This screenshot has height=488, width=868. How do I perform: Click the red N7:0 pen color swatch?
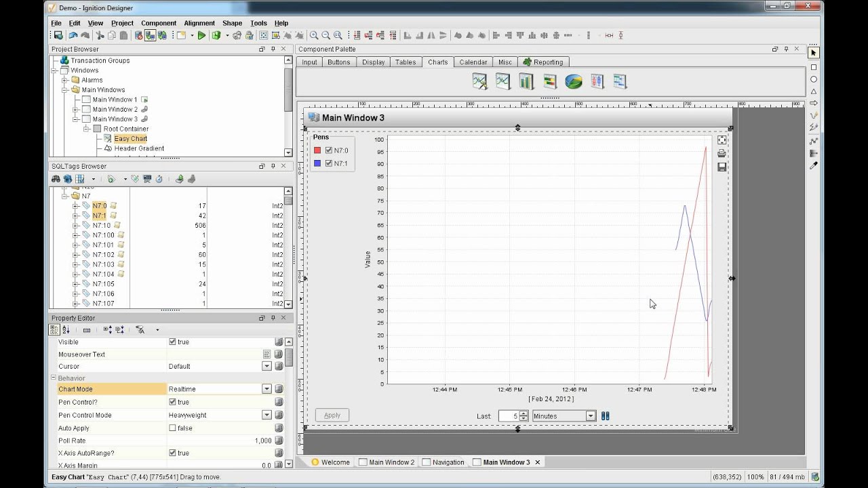317,150
